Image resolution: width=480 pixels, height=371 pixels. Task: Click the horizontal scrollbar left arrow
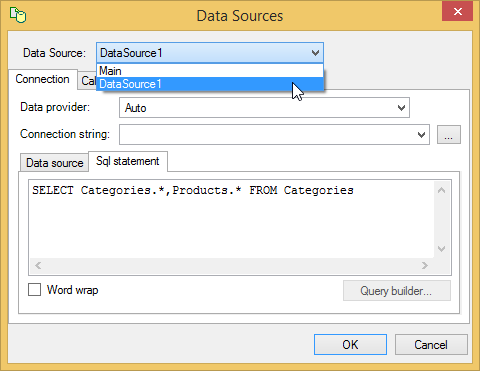pos(38,266)
